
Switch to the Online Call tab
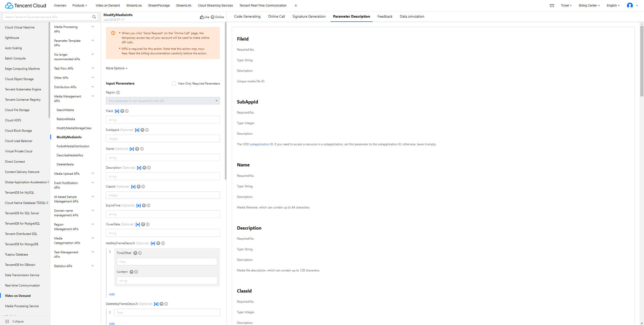[276, 16]
